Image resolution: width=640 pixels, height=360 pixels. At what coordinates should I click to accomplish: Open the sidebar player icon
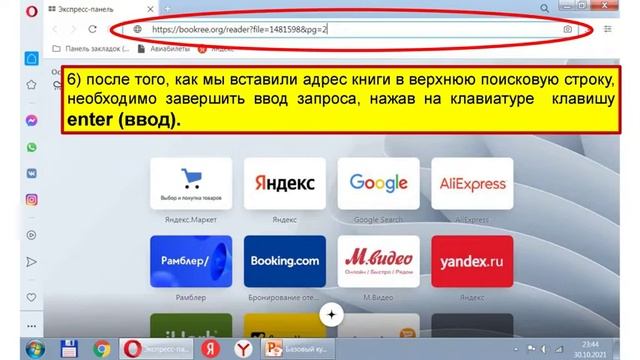tap(31, 235)
